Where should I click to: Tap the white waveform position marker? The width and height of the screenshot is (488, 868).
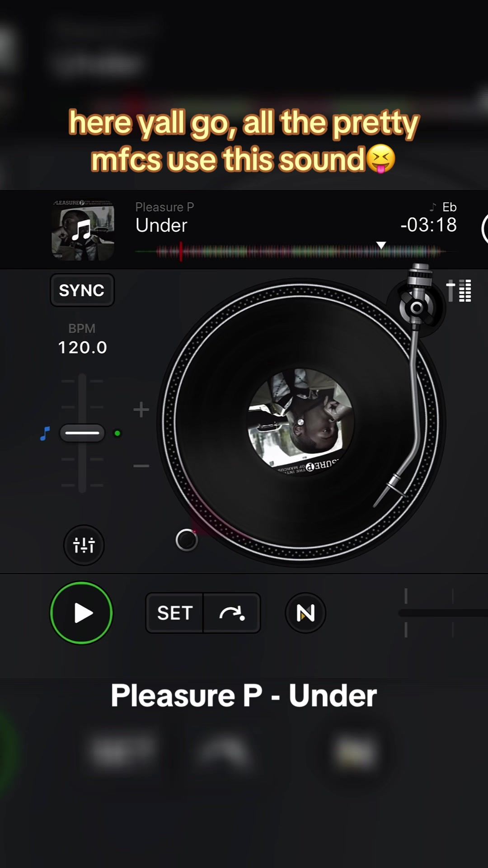point(381,245)
